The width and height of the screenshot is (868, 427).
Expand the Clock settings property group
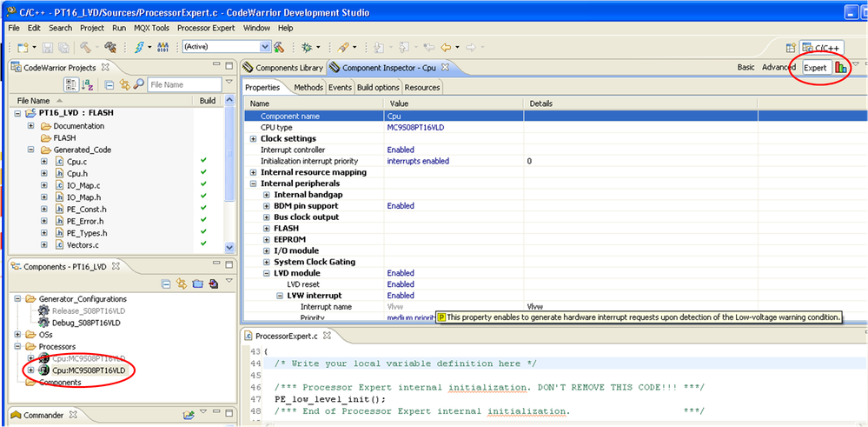(x=253, y=139)
